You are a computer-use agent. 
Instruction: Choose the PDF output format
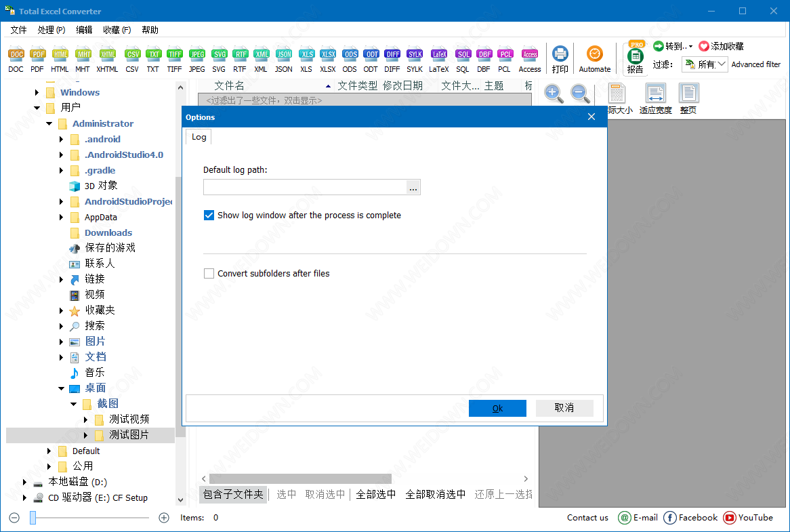[x=37, y=60]
